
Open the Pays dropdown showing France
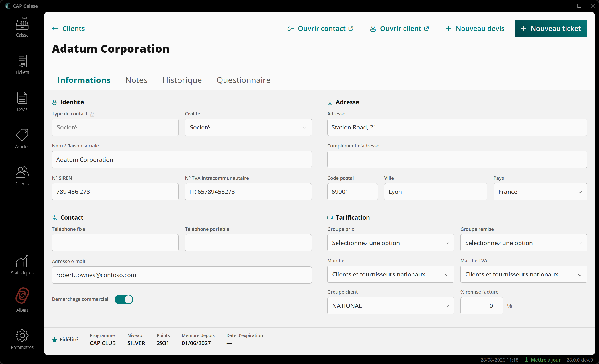540,192
